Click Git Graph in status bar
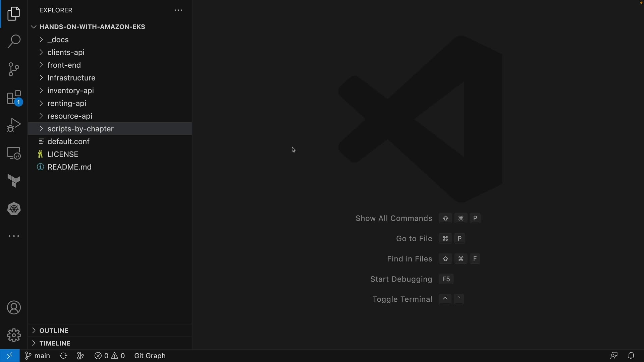Screen dimensions: 644x362 [150, 356]
